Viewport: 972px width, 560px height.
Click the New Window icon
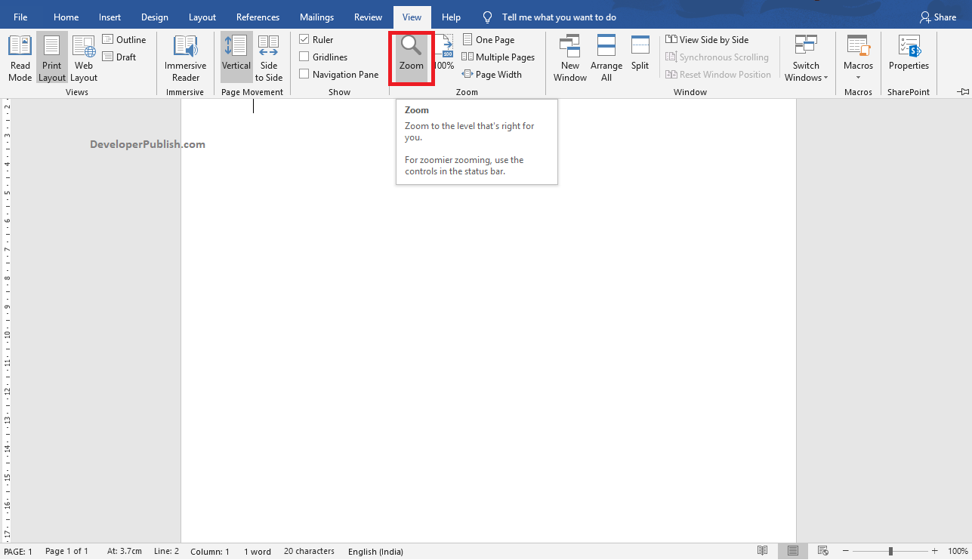[x=569, y=57]
